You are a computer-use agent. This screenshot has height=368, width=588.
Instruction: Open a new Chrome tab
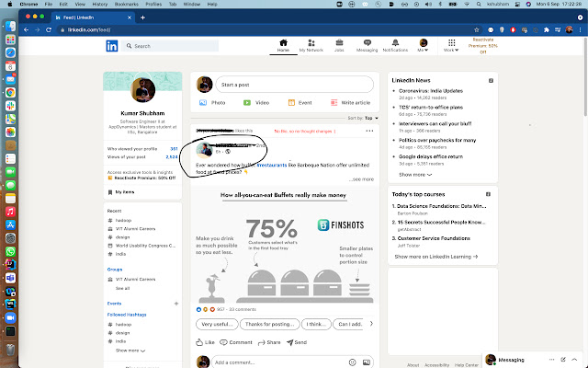(x=143, y=17)
